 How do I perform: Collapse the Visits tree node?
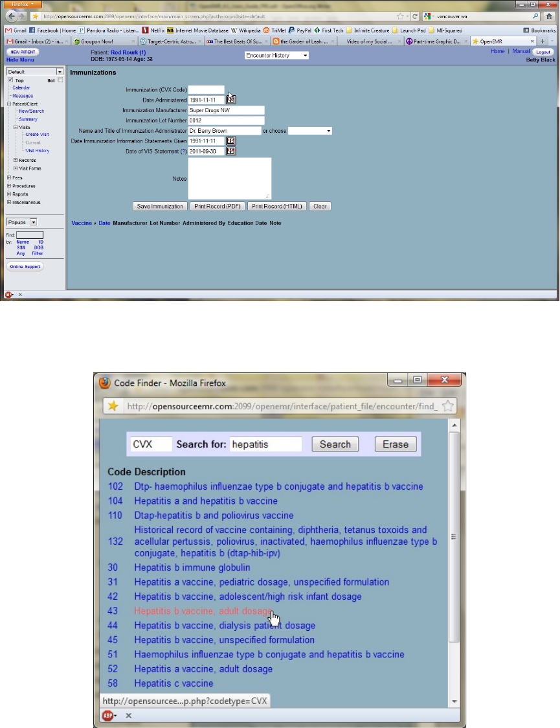click(x=16, y=127)
